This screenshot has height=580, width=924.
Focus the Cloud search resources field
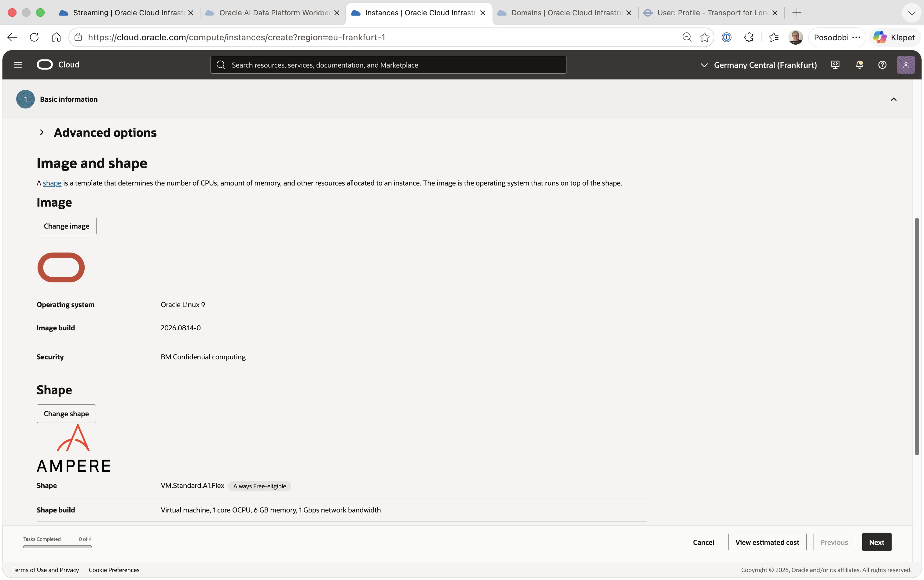388,65
